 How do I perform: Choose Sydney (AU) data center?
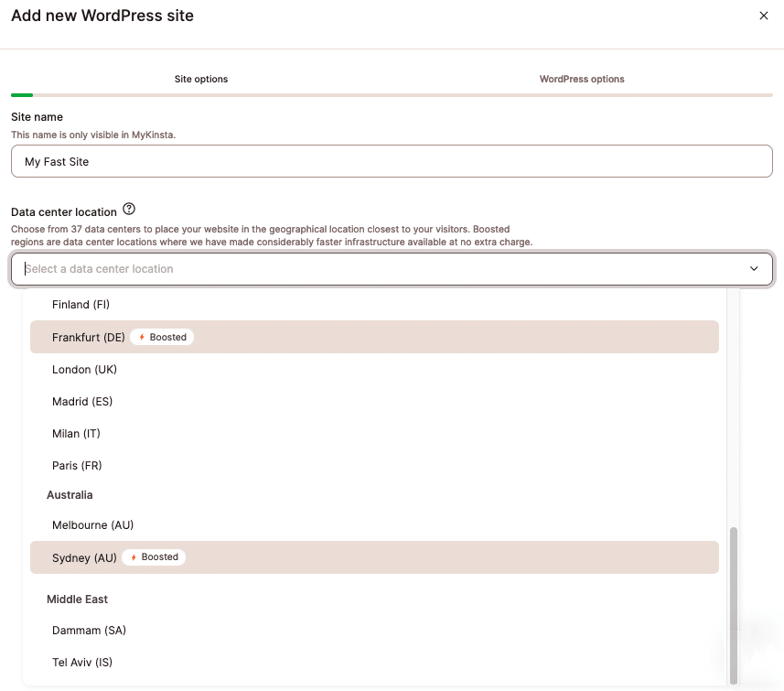point(84,557)
